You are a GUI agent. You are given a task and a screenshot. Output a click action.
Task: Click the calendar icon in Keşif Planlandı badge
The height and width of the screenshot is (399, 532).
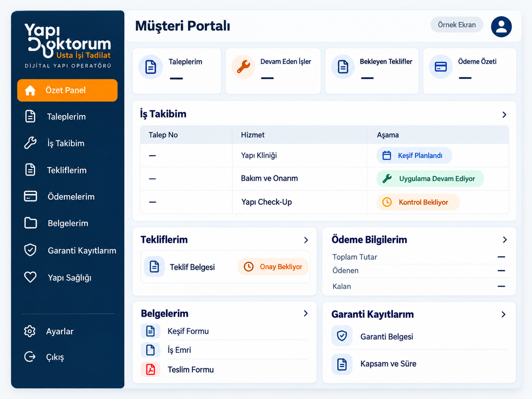pos(387,156)
